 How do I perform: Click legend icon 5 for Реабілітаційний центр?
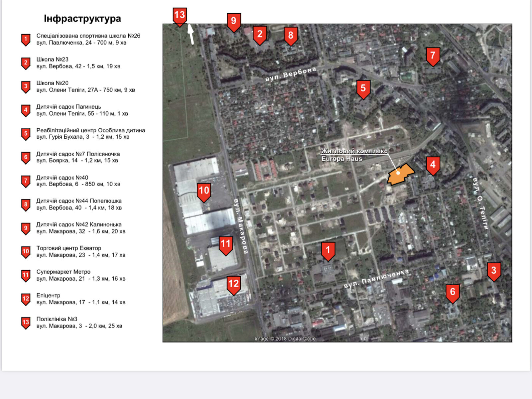(x=26, y=134)
